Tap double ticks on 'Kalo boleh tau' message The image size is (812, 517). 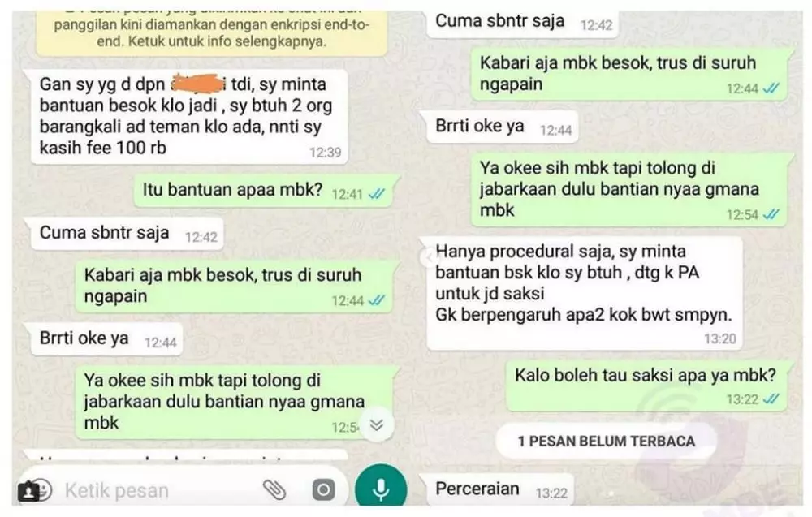click(771, 399)
